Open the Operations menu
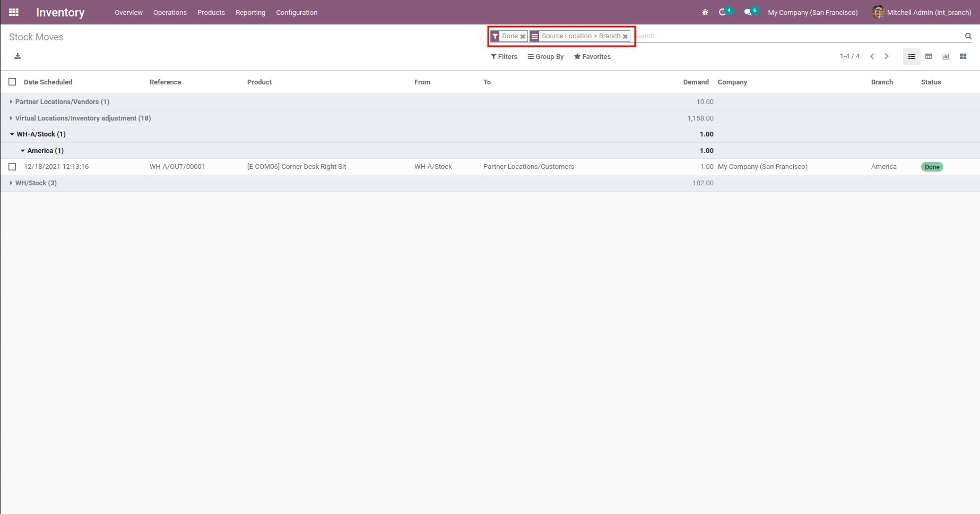This screenshot has height=514, width=980. point(170,12)
